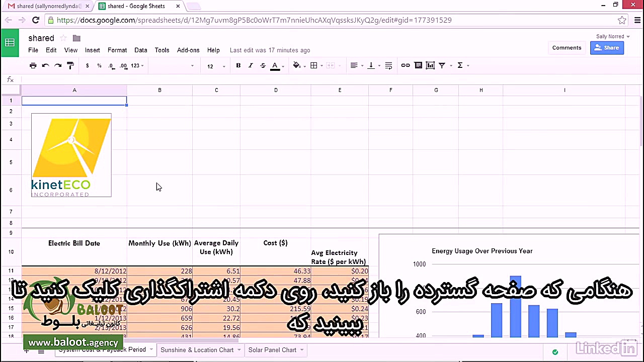Screen dimensions: 644x362
Task: Toggle strikethrough formatting
Action: pos(262,65)
